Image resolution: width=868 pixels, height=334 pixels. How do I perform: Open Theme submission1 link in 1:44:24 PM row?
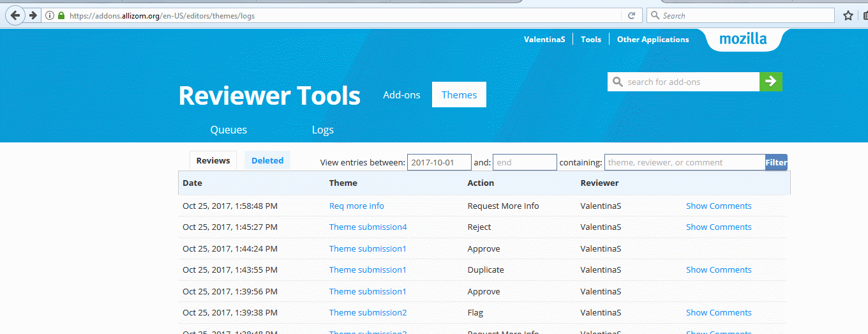click(368, 248)
